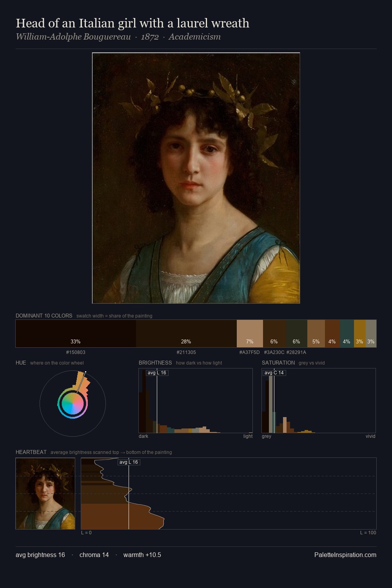Click the 'BRIGHTNESS' section heading

tap(155, 363)
